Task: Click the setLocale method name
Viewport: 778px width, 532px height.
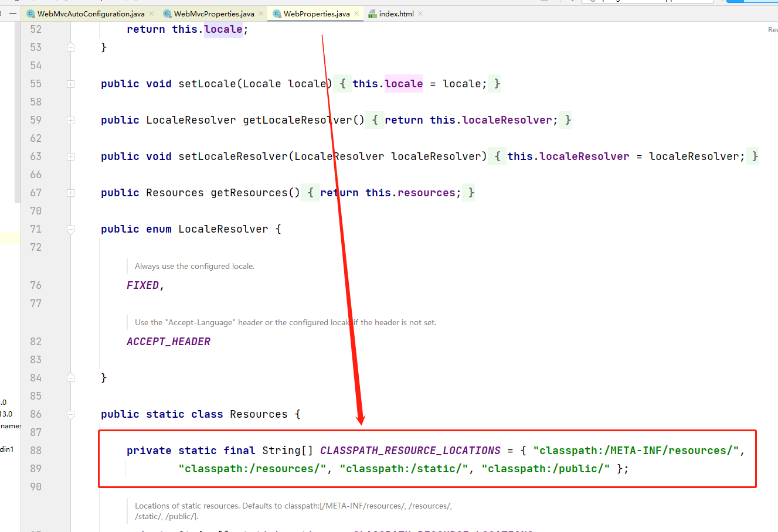Action: point(207,84)
